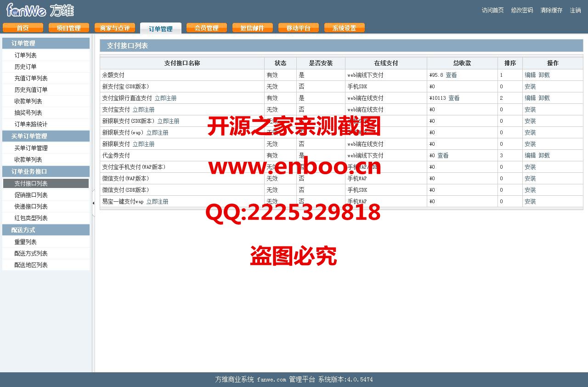Image resolution: width=588 pixels, height=387 pixels.
Task: Switch to the 移动平台 tab
Action: pyautogui.click(x=299, y=28)
